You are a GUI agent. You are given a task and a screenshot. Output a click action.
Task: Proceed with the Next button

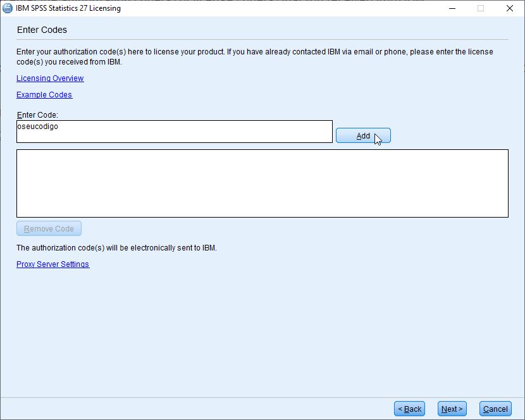(452, 409)
